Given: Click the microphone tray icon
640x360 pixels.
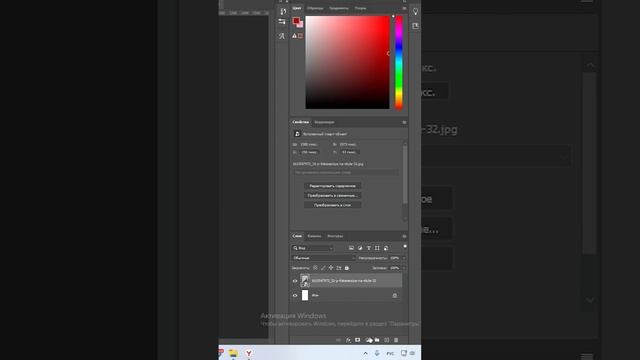Looking at the screenshot, I should pos(377,353).
